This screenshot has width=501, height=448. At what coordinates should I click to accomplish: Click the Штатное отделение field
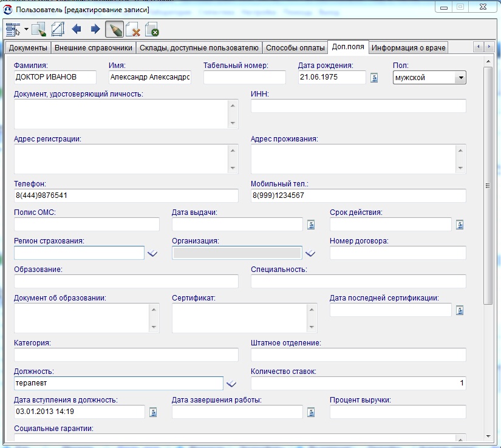[358, 355]
